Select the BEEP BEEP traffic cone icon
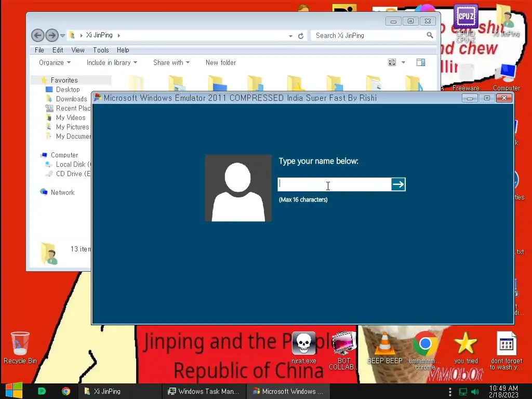This screenshot has width=532, height=399. [x=385, y=348]
